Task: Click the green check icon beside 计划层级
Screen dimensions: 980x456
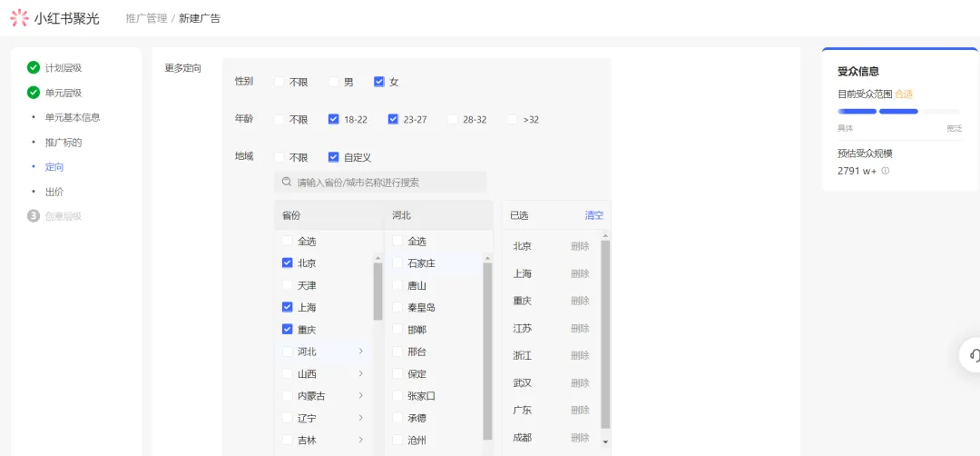Action: coord(34,67)
